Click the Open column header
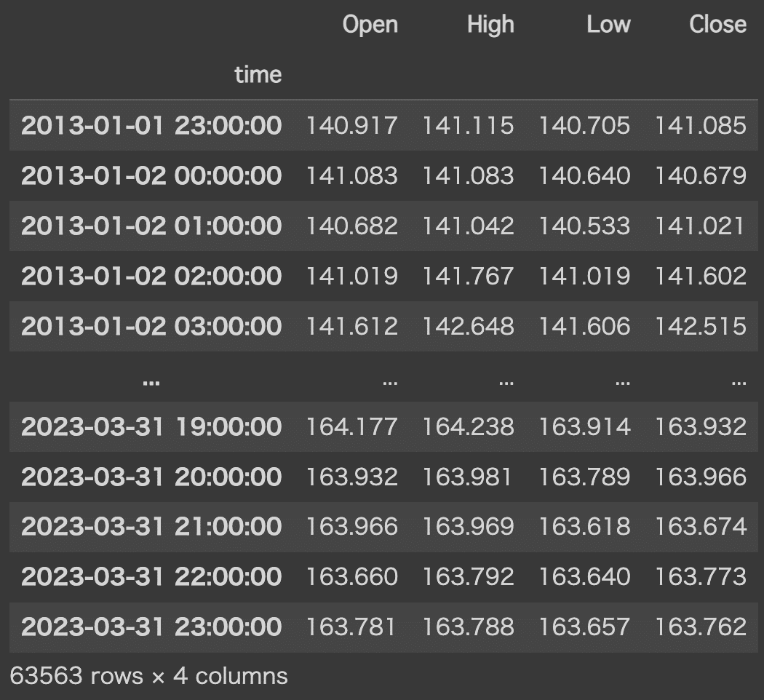This screenshot has width=764, height=700. 370,25
